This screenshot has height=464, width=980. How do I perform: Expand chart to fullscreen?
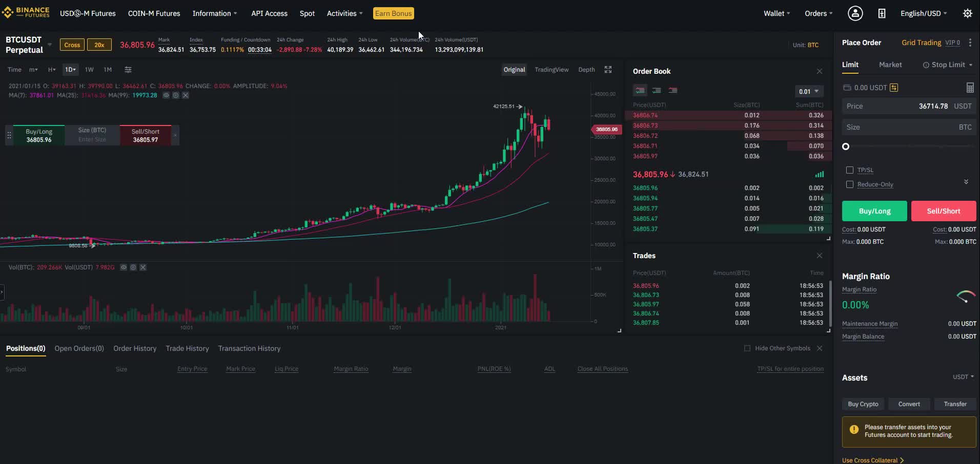(608, 70)
